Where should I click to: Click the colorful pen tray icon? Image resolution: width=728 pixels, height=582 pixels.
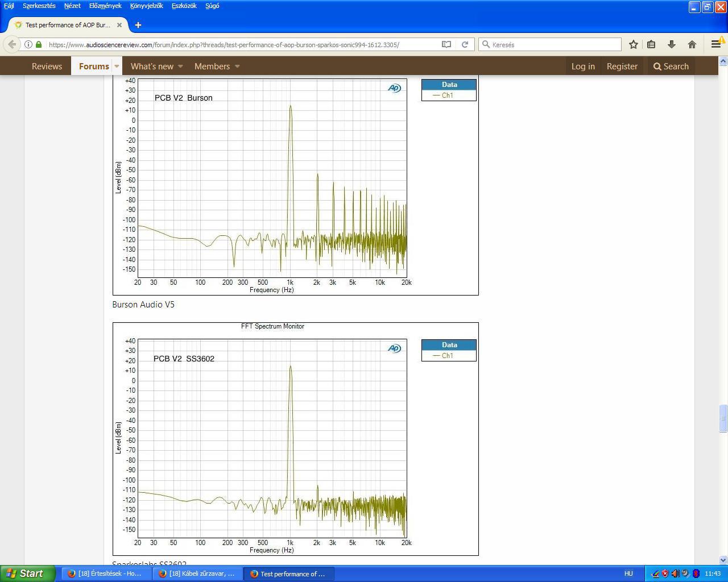[655, 573]
